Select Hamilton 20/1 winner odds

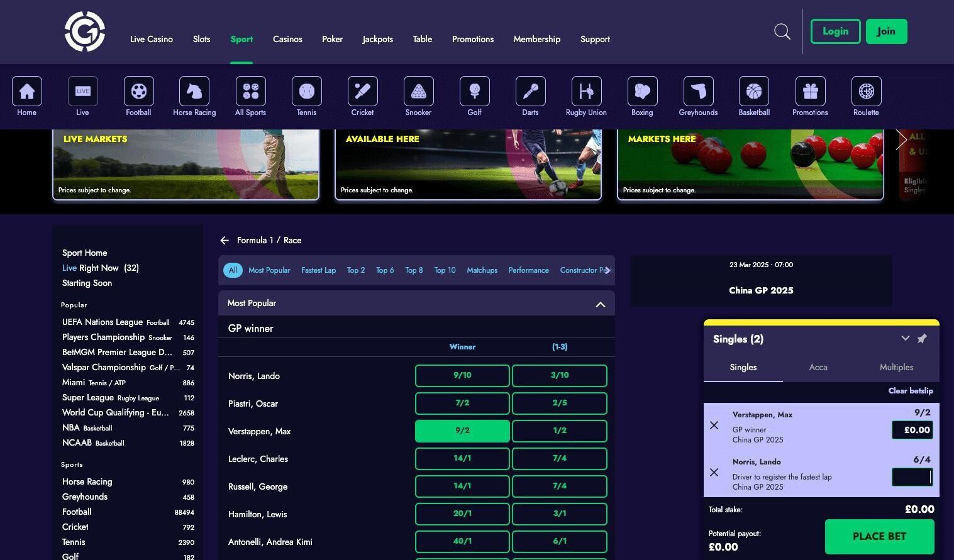click(462, 514)
